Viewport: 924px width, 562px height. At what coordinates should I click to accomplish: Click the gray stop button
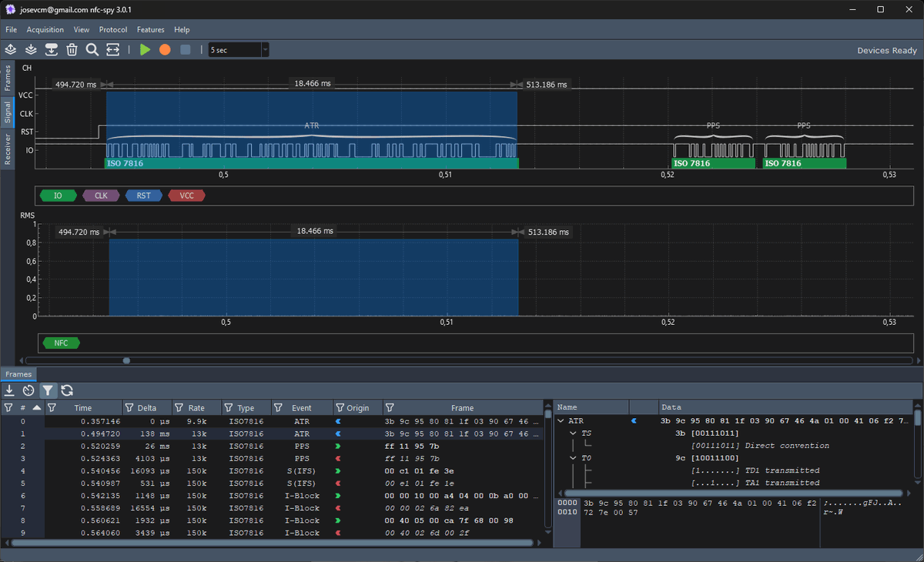point(185,49)
